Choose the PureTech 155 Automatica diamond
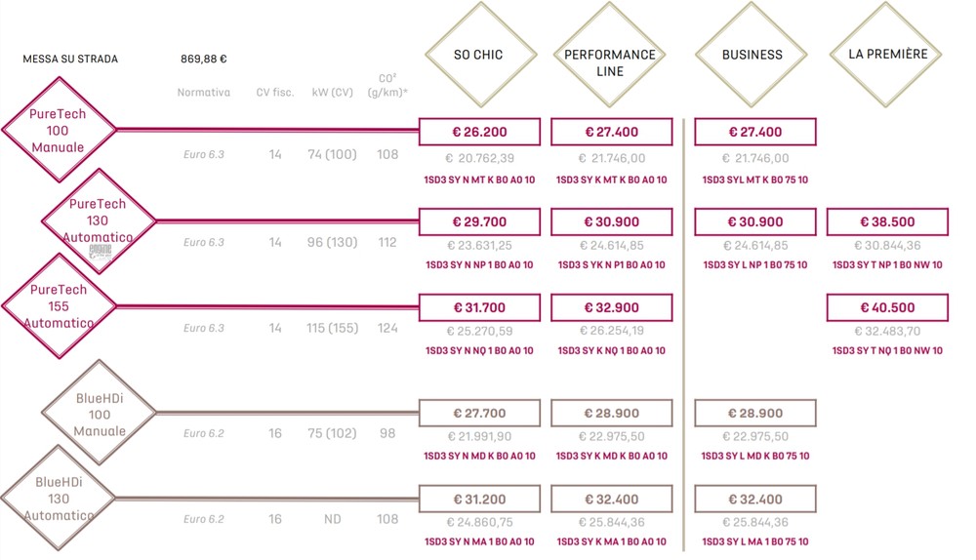 58,305
